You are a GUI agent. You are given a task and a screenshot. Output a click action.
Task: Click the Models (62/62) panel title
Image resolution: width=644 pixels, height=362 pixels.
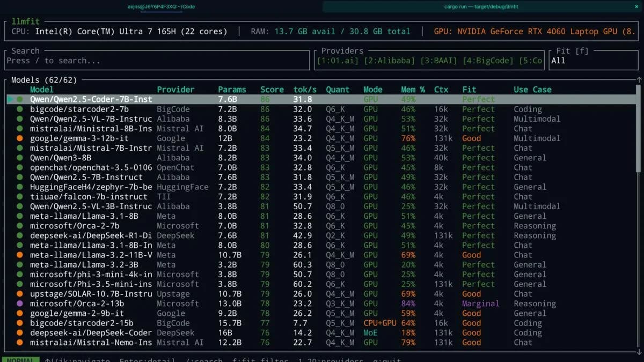click(x=44, y=80)
